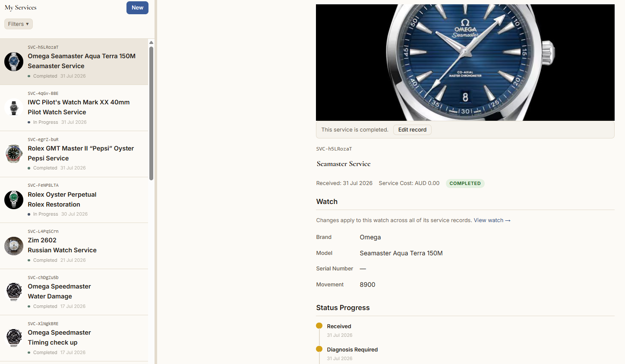Click service ID SVC-FeNP8LTA

pyautogui.click(x=43, y=185)
